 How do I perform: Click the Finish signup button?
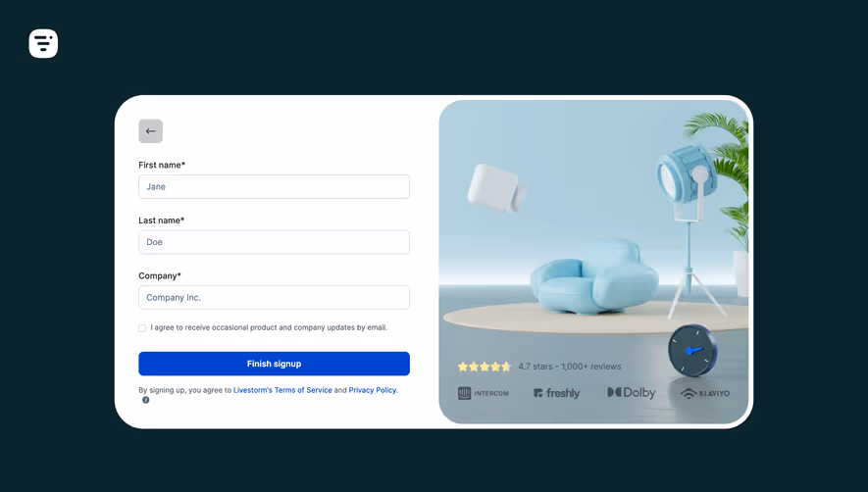(274, 364)
